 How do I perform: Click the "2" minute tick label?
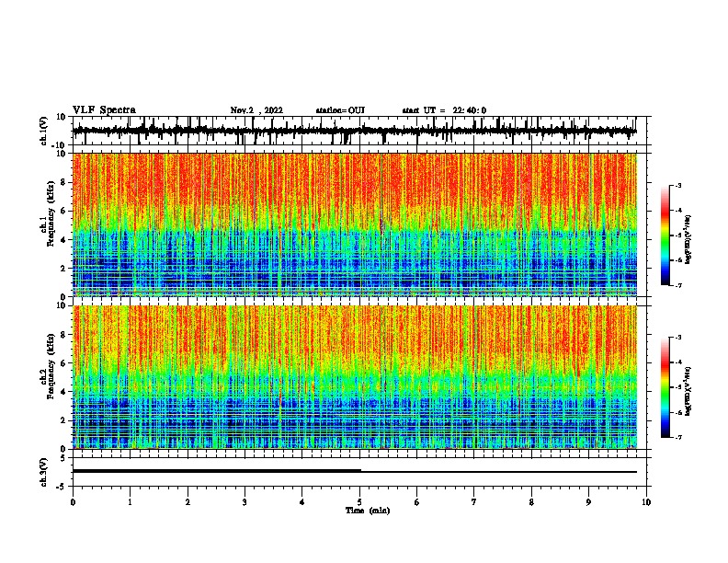188,502
